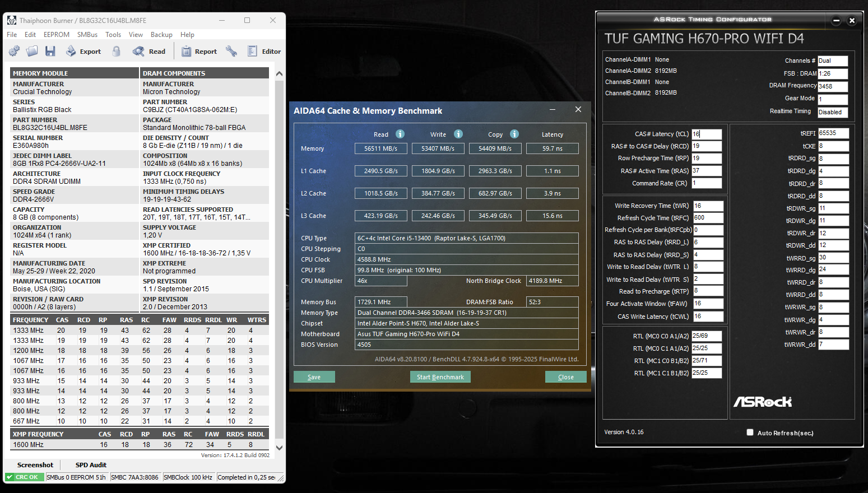The width and height of the screenshot is (868, 493).
Task: Click the info icon next to Write
Action: click(x=458, y=134)
